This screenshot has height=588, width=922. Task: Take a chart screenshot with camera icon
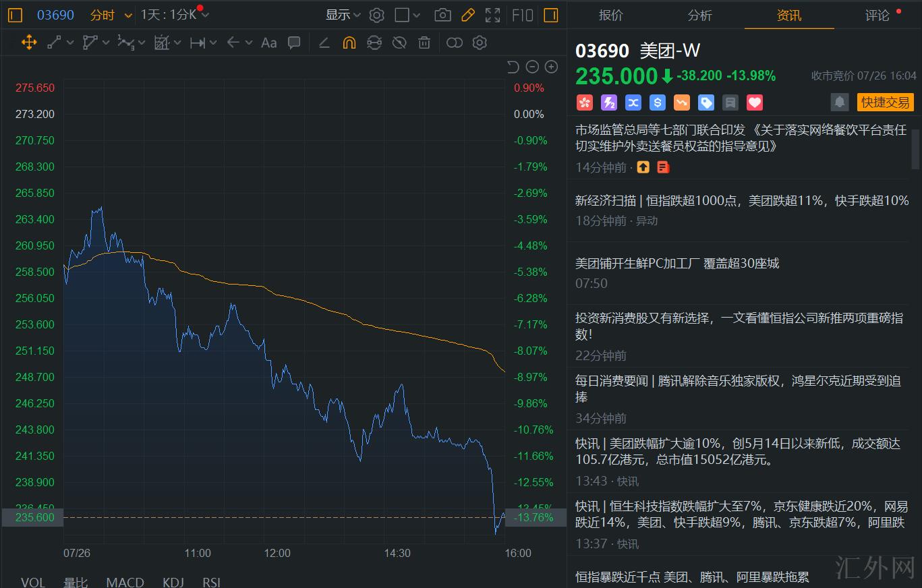click(442, 15)
